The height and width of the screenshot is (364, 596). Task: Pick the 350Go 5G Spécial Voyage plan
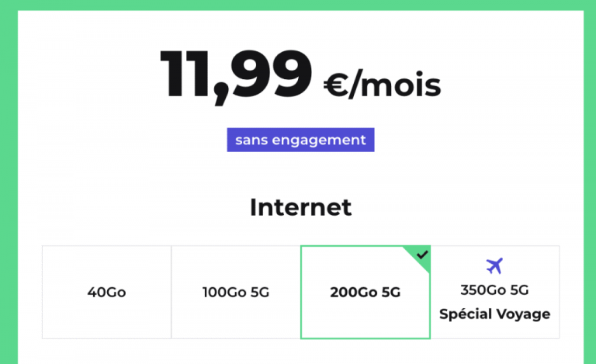(x=494, y=292)
